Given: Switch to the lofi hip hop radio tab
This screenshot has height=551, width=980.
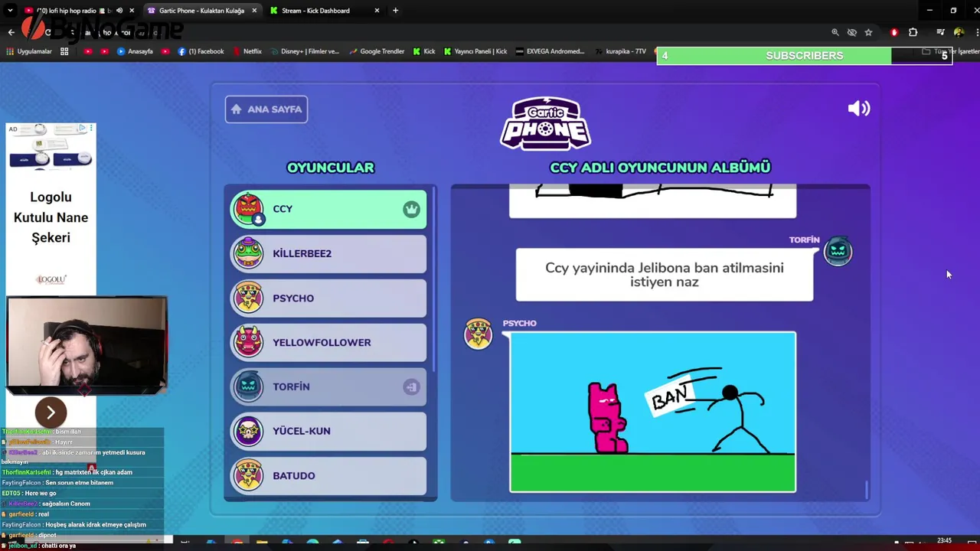Looking at the screenshot, I should click(x=73, y=11).
